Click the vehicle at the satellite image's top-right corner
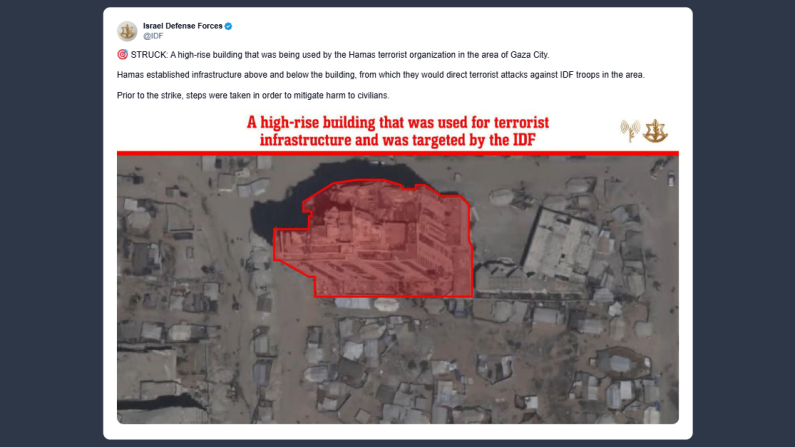 671,179
